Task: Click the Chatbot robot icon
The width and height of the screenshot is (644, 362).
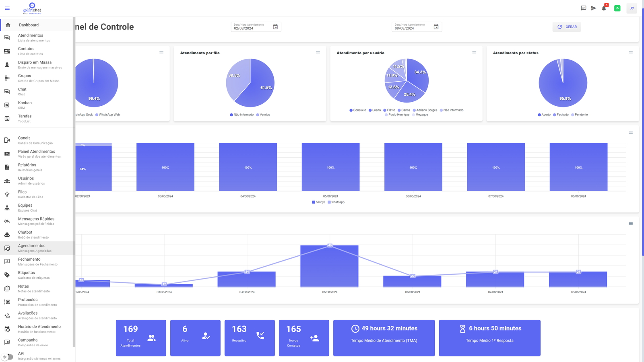Action: point(7,234)
